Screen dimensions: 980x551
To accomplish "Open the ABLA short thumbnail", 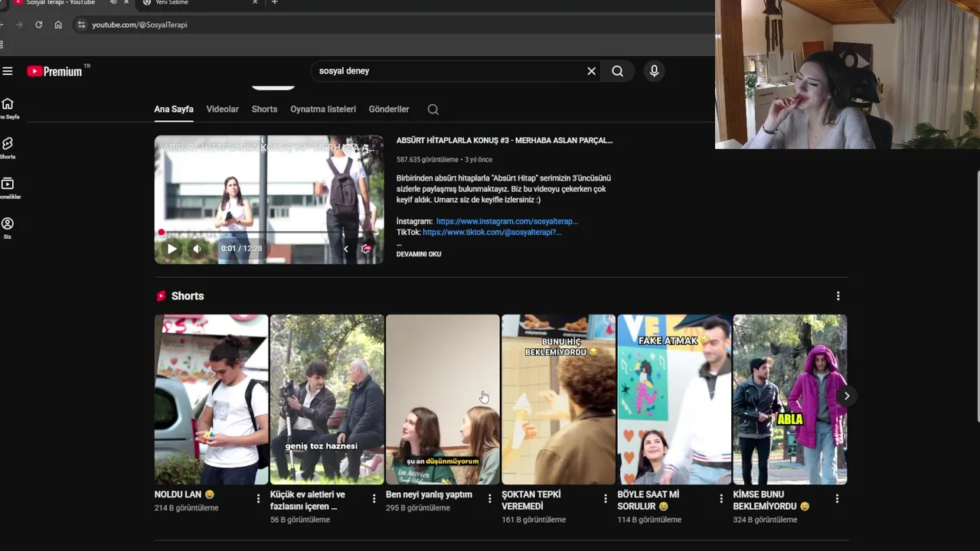I will 790,399.
